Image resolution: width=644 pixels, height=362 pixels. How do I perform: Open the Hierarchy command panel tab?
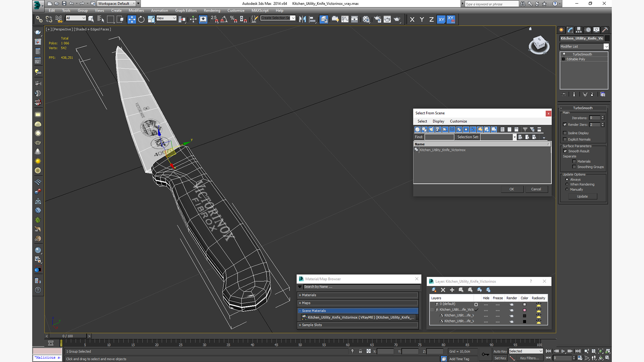click(x=579, y=30)
